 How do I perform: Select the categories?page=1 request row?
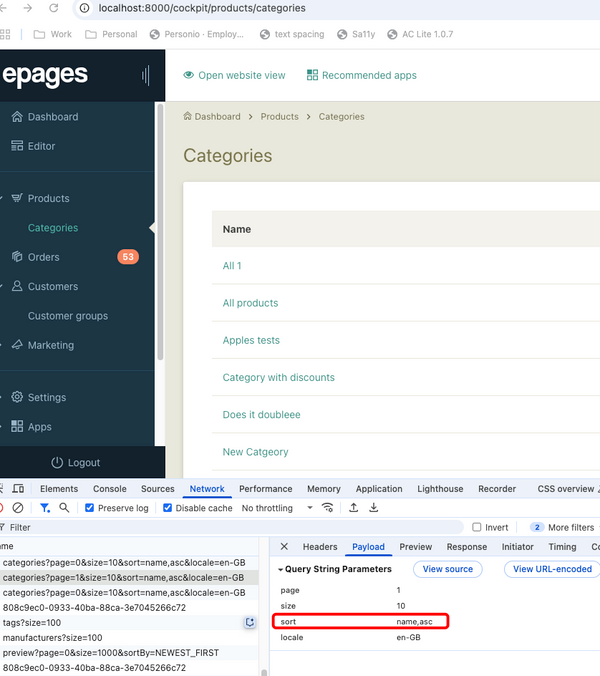(129, 578)
